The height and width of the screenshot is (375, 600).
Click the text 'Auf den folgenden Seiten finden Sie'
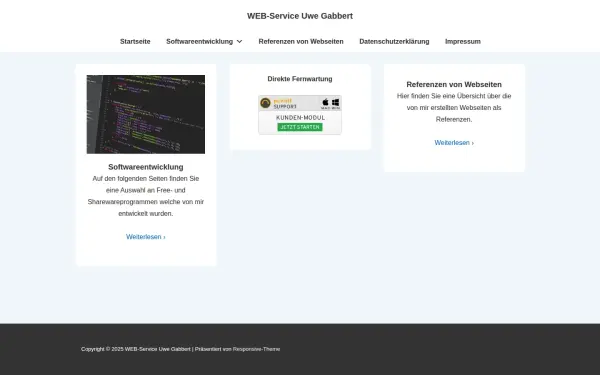[146, 179]
